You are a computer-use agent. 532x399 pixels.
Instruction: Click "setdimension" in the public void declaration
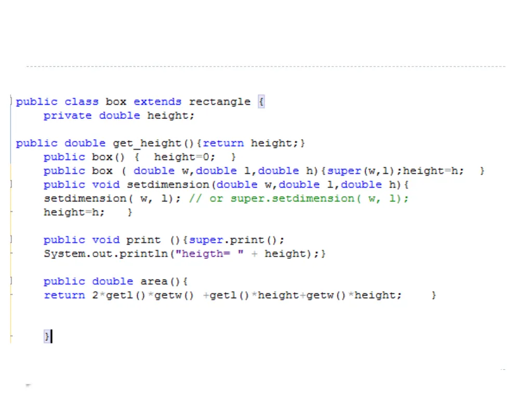point(168,185)
